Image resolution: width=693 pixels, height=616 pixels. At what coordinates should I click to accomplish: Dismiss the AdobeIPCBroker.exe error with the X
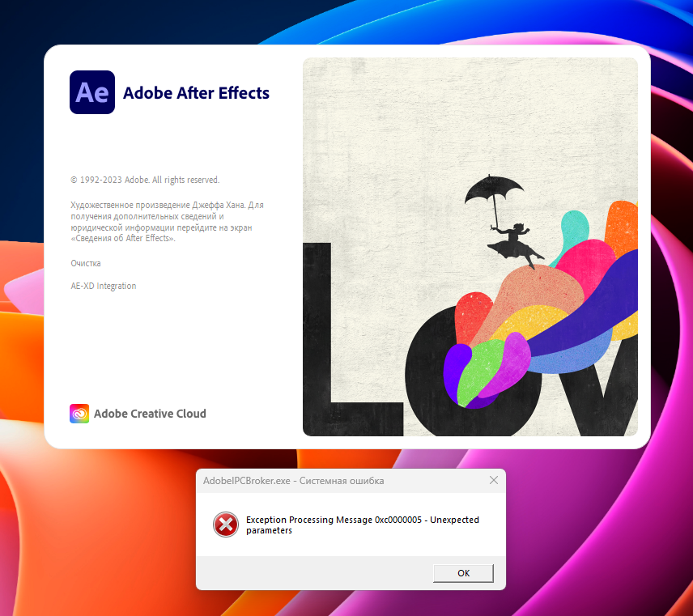pyautogui.click(x=494, y=480)
